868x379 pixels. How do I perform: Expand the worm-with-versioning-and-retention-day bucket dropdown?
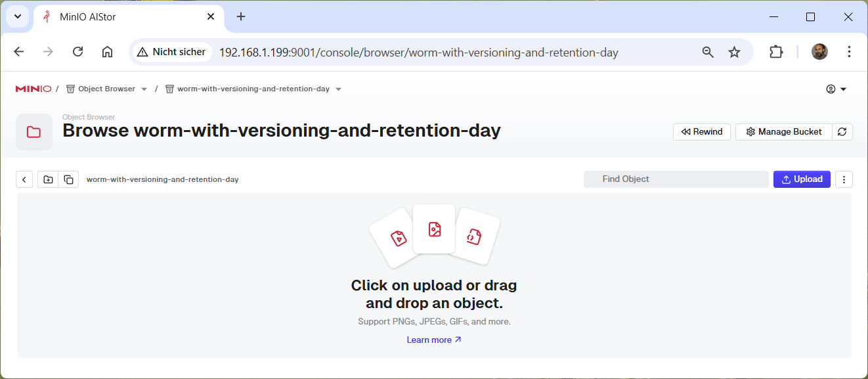click(x=339, y=89)
